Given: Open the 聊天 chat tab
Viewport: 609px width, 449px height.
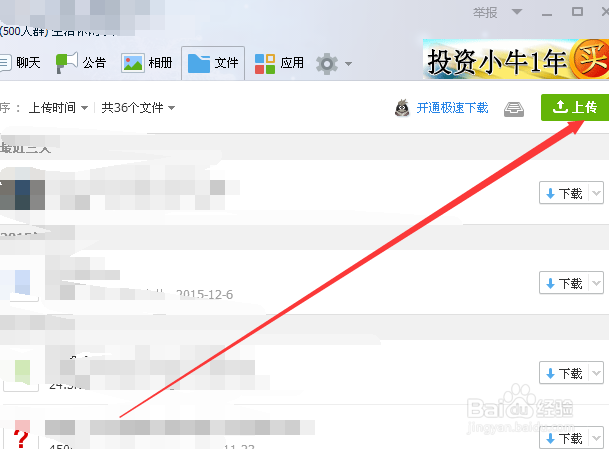Looking at the screenshot, I should tap(20, 63).
